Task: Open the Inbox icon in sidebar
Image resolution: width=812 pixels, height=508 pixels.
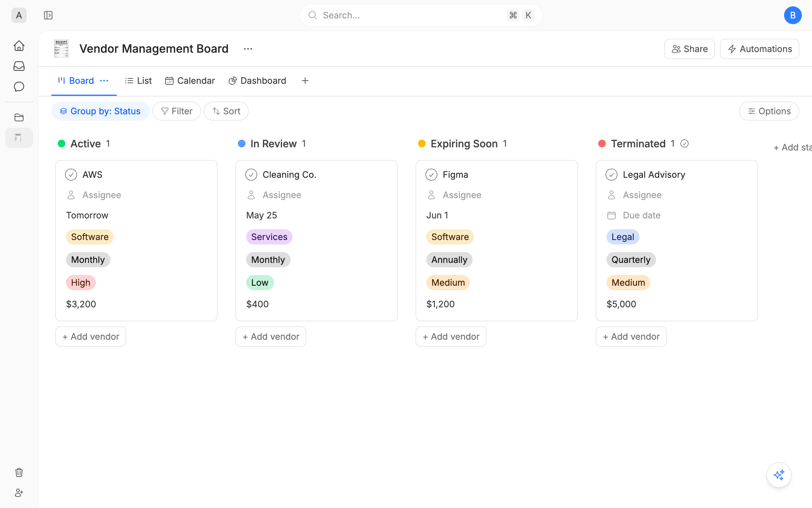Action: pyautogui.click(x=19, y=66)
